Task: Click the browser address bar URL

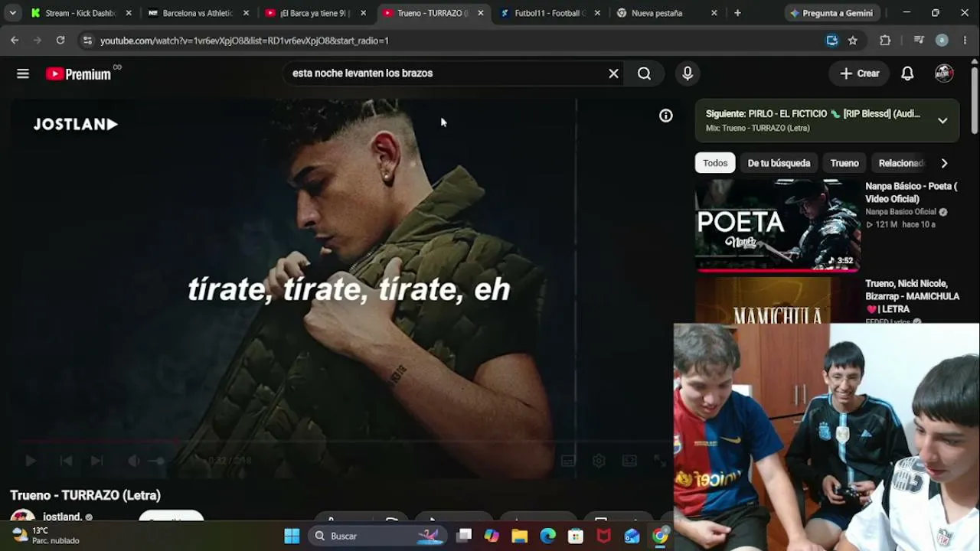Action: tap(245, 41)
